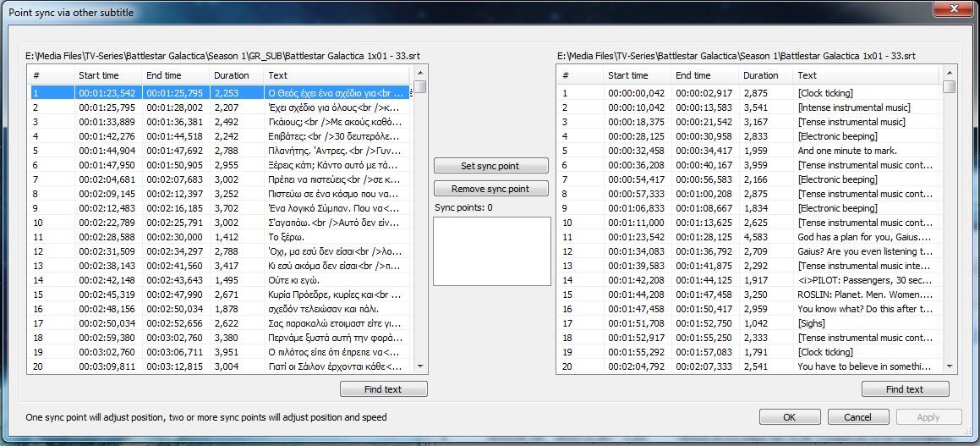Click the Text column header in the left list
980x446 pixels.
tap(337, 75)
